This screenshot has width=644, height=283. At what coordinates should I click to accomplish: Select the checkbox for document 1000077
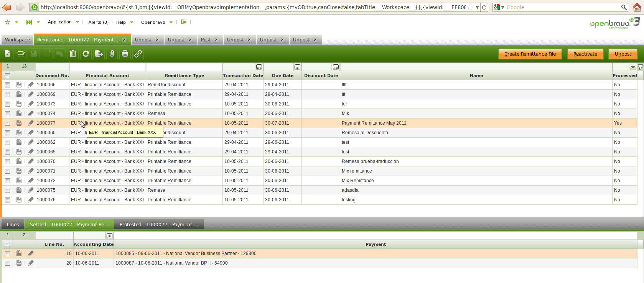[x=7, y=123]
